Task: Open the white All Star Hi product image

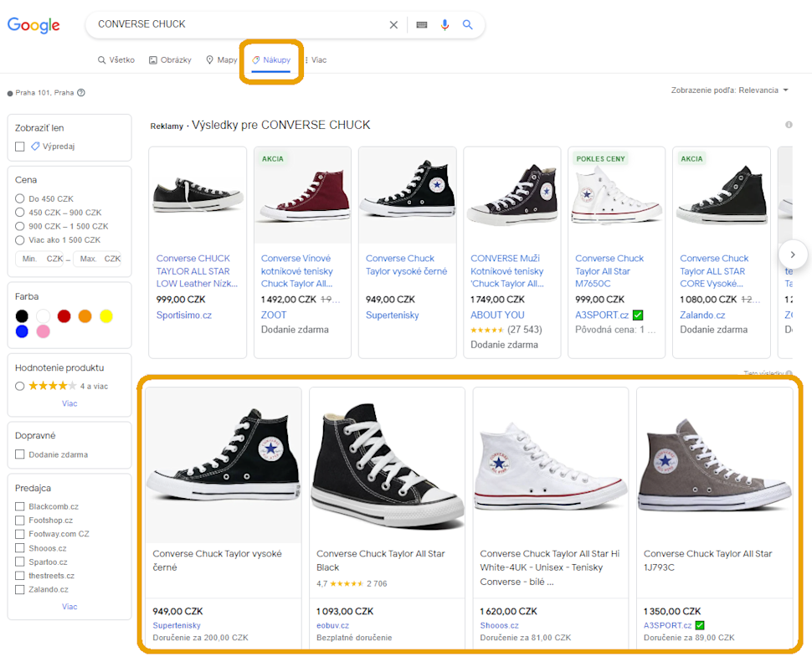Action: (551, 465)
